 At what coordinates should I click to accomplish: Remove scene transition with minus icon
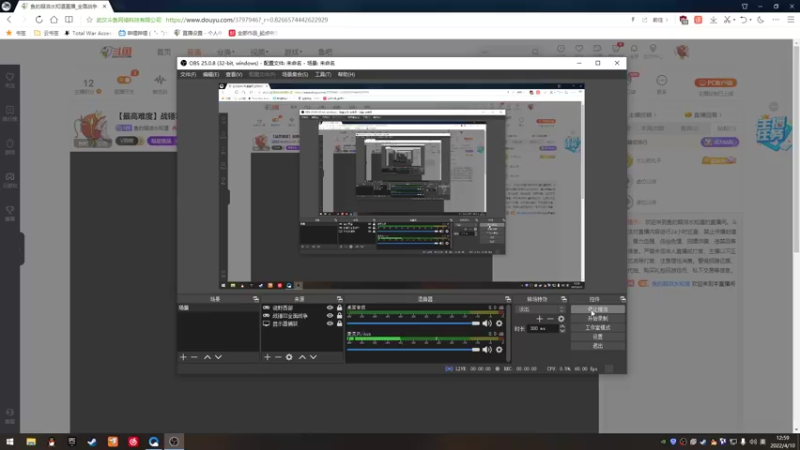(550, 319)
